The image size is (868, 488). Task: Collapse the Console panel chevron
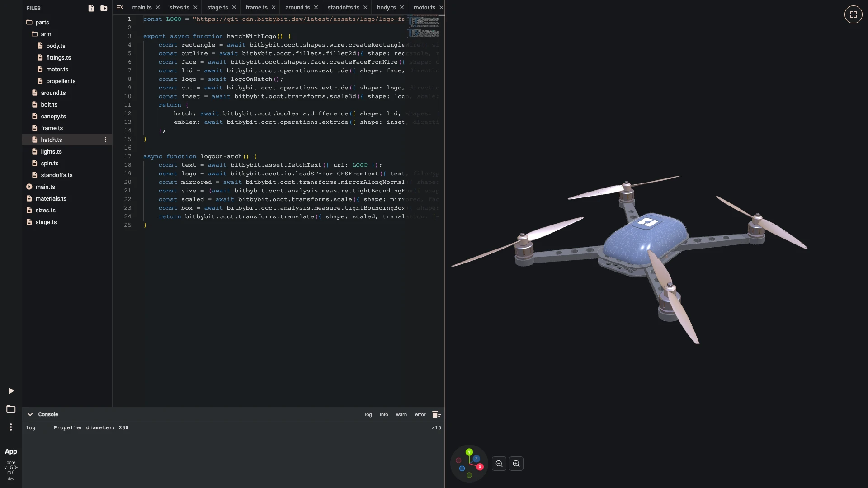(30, 414)
